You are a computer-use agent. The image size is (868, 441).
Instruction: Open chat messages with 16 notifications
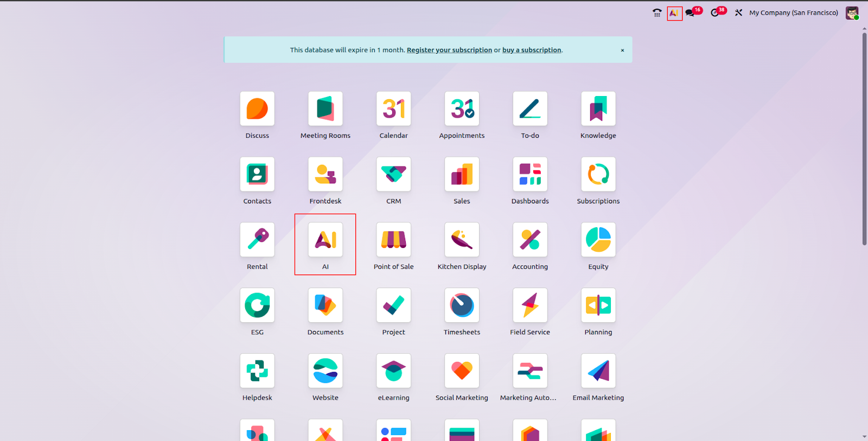[690, 13]
